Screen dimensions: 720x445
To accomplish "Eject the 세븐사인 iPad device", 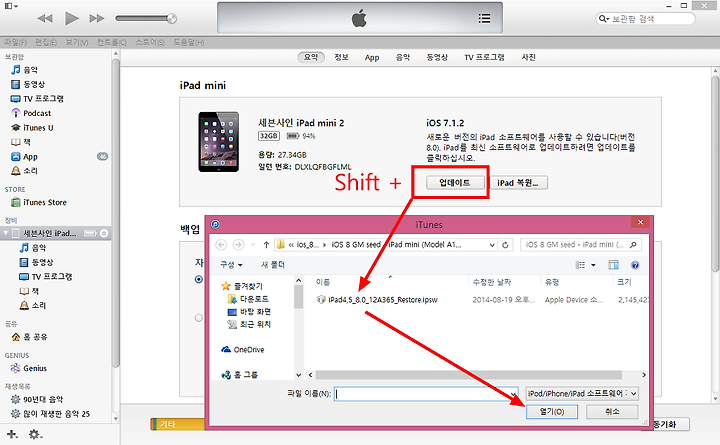I will pos(104,233).
